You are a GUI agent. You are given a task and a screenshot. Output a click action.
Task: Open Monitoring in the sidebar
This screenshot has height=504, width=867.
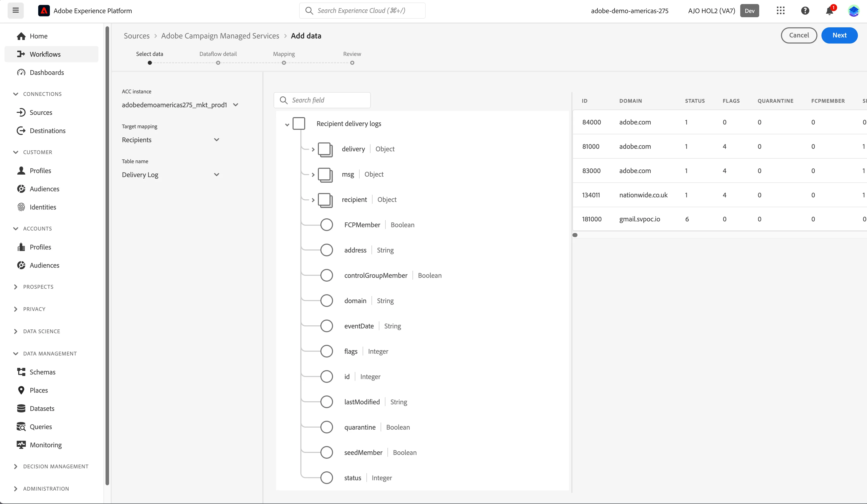[x=45, y=445]
